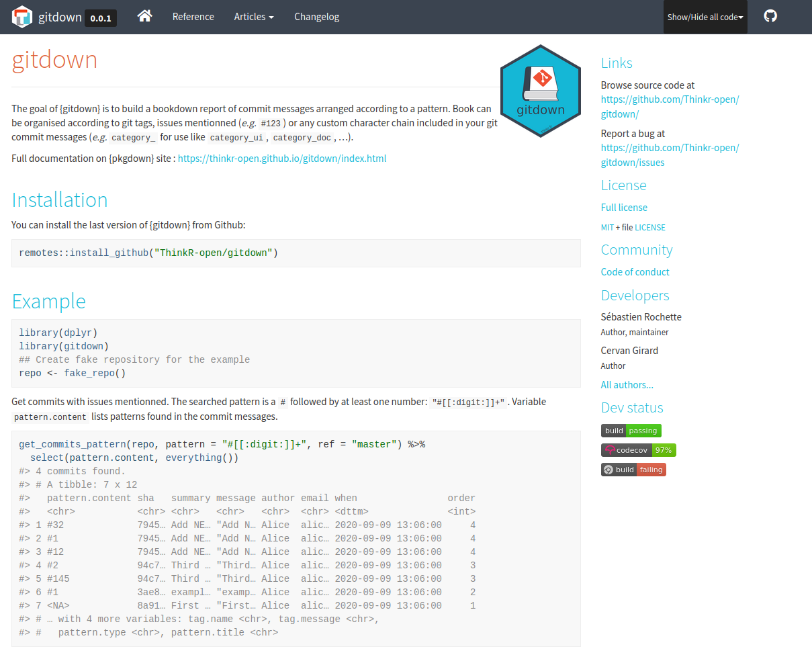Viewport: 812px width, 655px height.
Task: Click the MIT license link
Action: click(607, 228)
